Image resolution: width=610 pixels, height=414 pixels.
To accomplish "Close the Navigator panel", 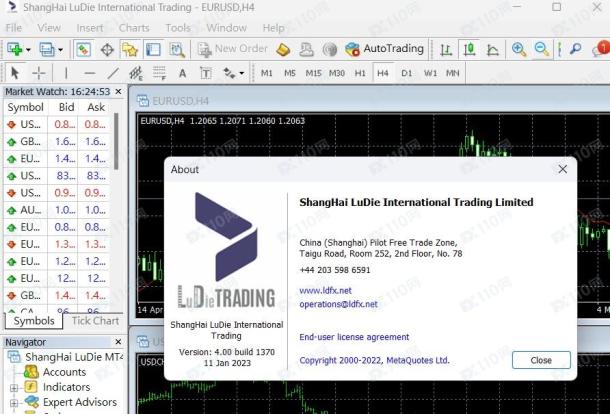I will 118,342.
